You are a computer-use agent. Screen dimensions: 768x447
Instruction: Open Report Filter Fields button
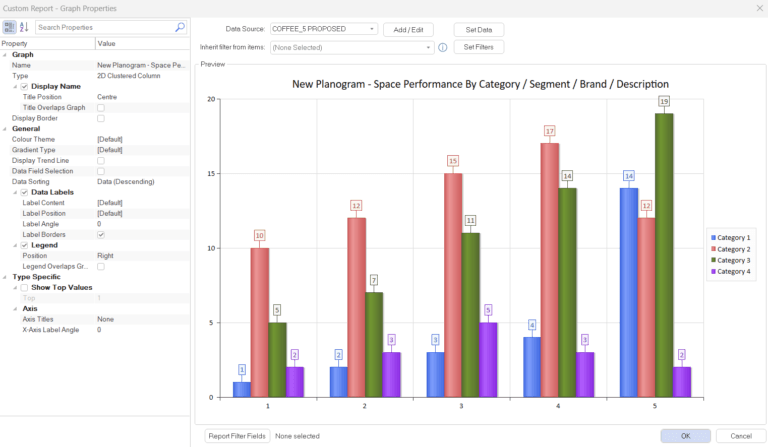[237, 436]
